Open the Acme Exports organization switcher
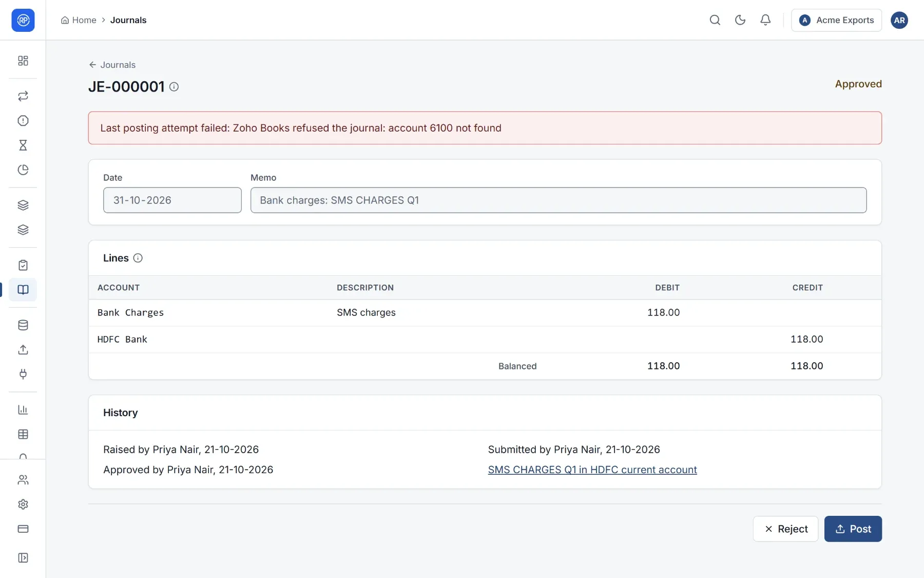 [x=836, y=20]
